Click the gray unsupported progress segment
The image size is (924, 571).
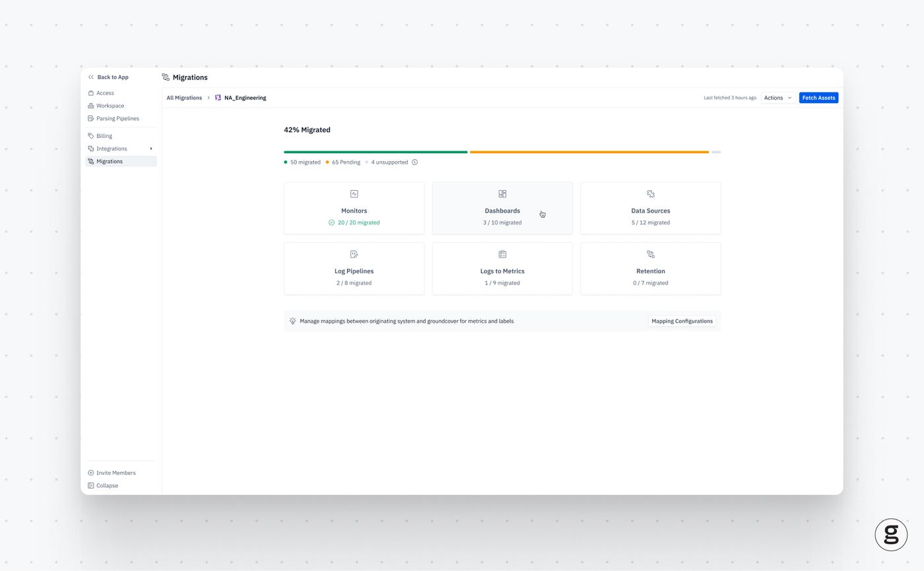coord(716,152)
